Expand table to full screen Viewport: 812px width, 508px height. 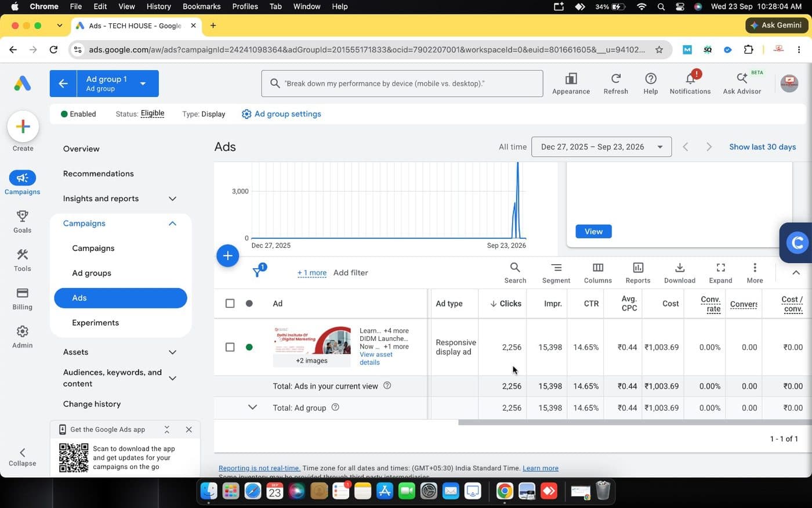(x=720, y=273)
